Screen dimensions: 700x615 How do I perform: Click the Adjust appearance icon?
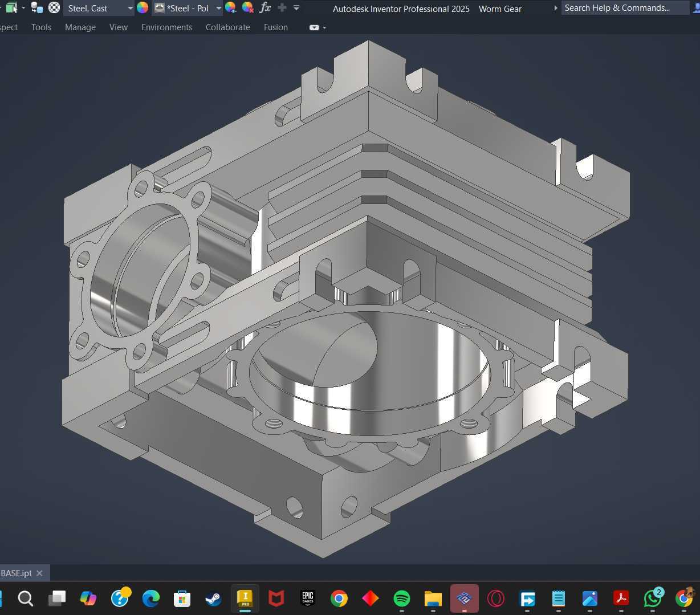point(231,8)
